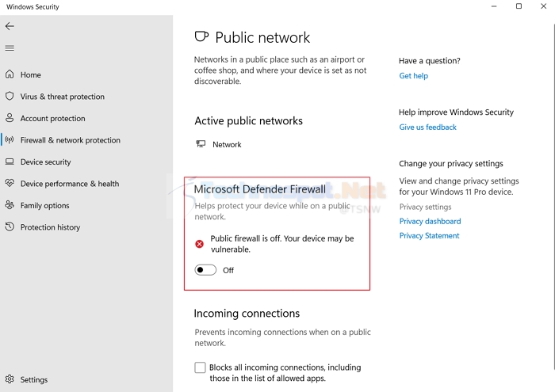Click the Active public networks heading
The width and height of the screenshot is (555, 392).
tap(248, 121)
